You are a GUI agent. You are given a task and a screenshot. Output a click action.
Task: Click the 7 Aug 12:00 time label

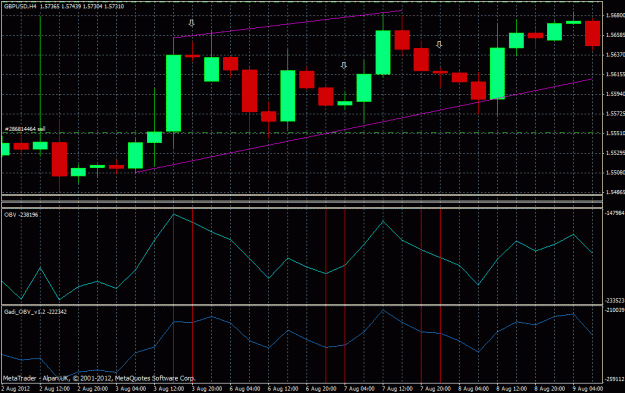click(397, 389)
